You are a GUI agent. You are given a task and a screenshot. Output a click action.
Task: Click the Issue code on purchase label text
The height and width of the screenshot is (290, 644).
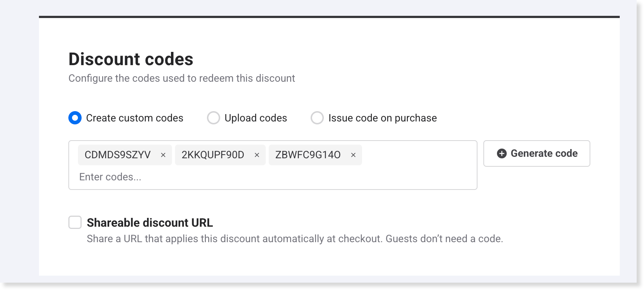pyautogui.click(x=382, y=118)
